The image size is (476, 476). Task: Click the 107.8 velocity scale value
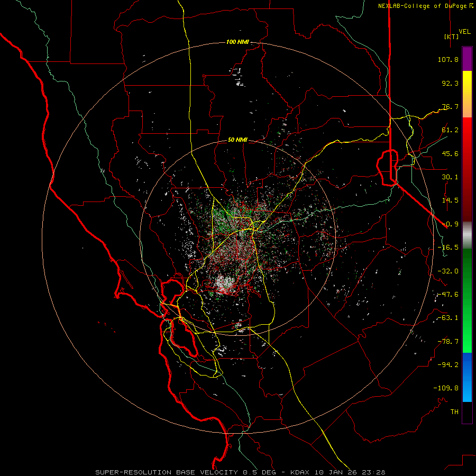pos(448,59)
